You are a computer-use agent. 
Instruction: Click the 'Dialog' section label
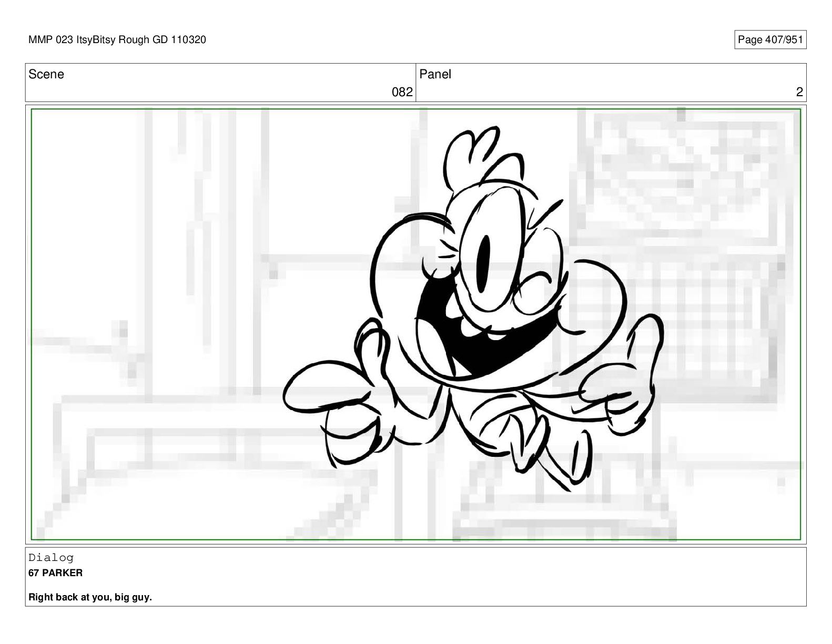51,557
